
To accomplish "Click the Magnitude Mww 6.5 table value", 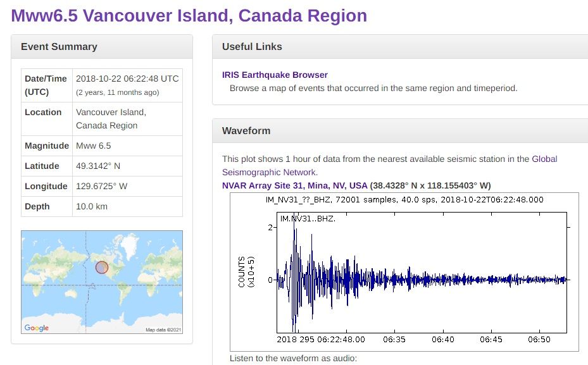I will (93, 145).
